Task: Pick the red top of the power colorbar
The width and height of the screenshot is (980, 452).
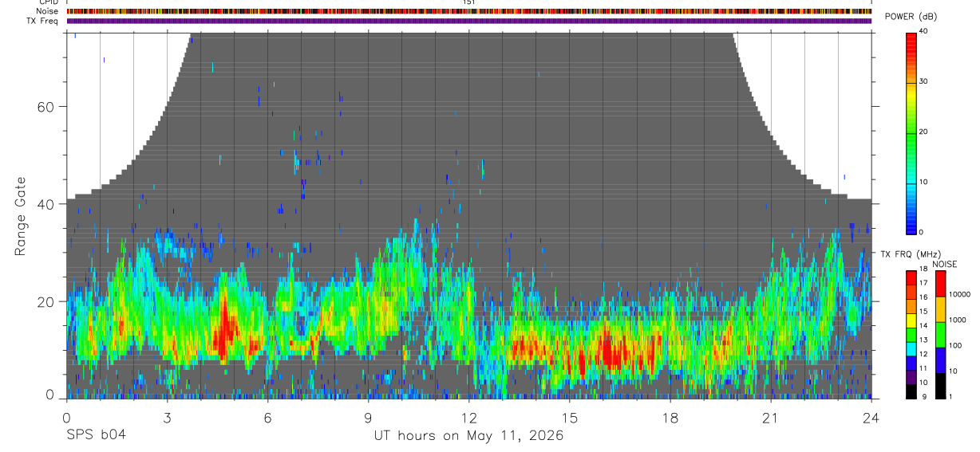Action: 911,40
